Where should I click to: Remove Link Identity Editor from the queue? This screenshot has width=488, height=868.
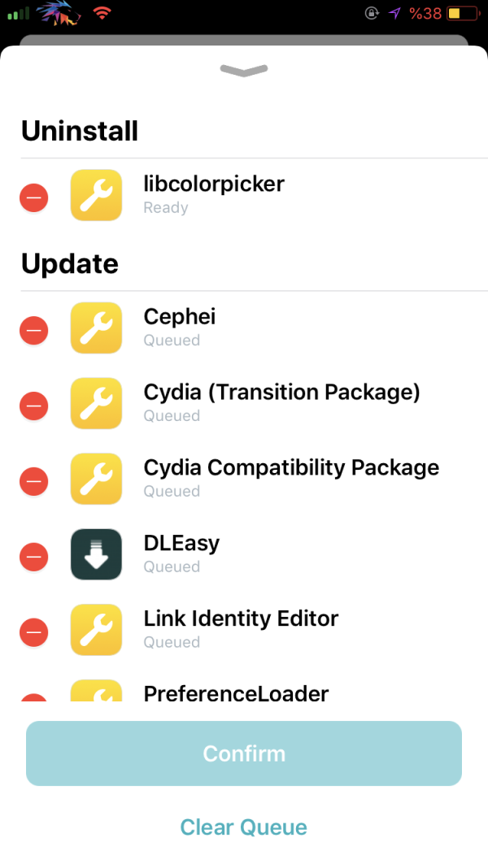pos(33,632)
